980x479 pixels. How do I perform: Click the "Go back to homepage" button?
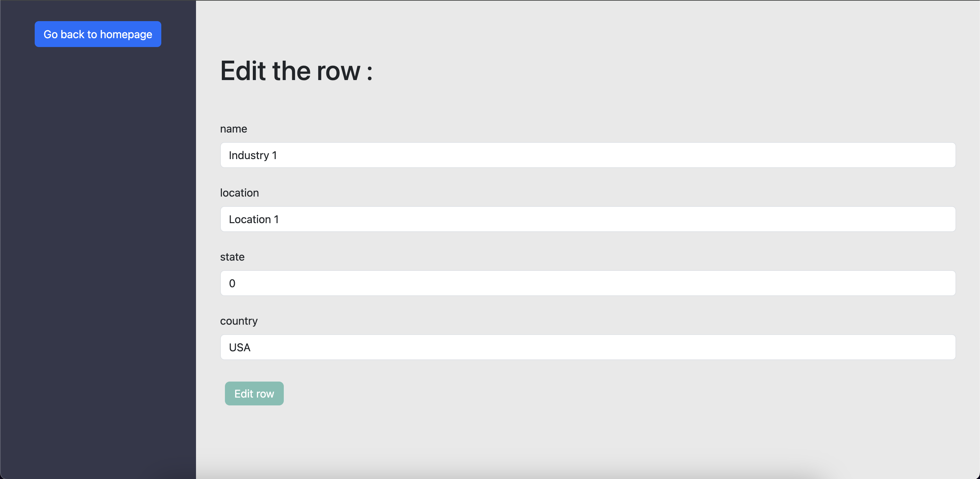[98, 34]
